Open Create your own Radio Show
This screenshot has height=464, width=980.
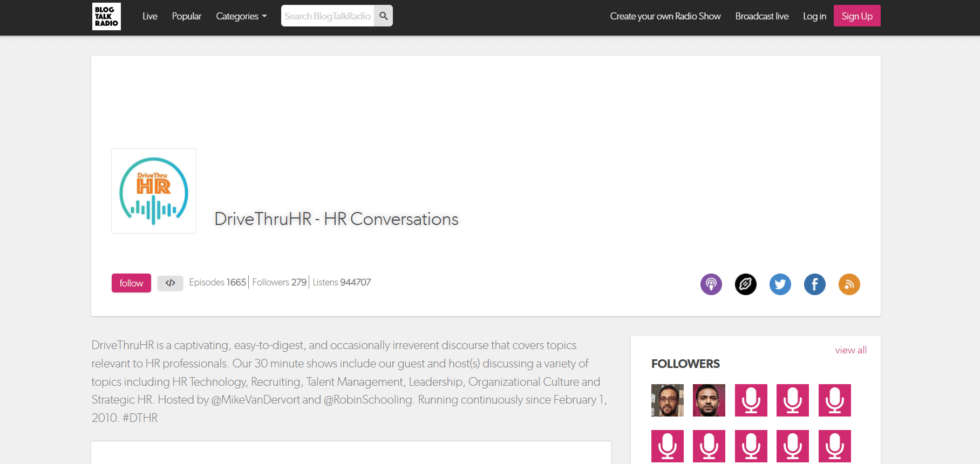click(665, 16)
